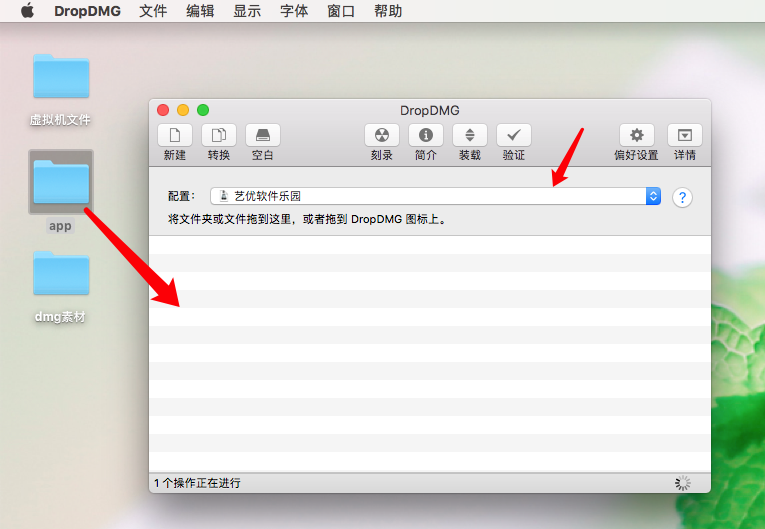Open the 帮助 (Help) menu

[388, 11]
